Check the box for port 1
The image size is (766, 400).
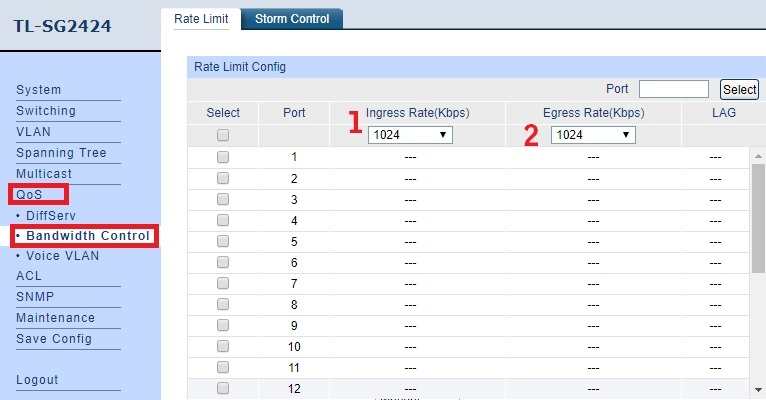click(x=223, y=157)
